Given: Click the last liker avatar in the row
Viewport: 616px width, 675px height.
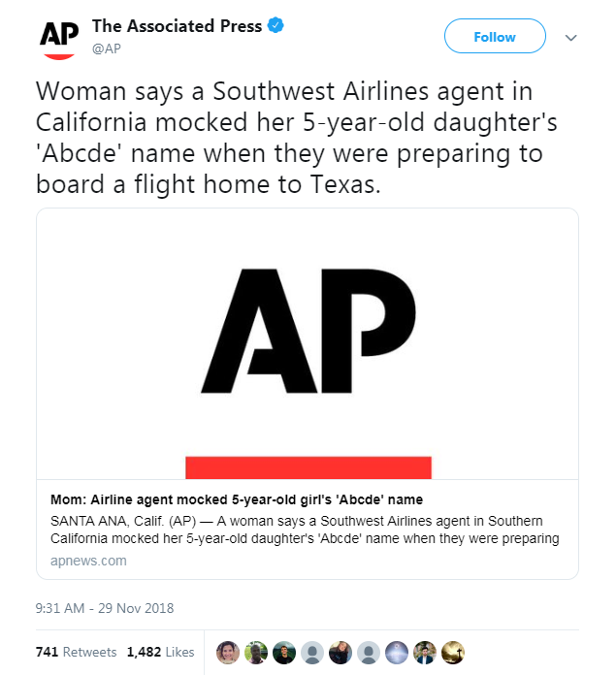Looking at the screenshot, I should click(453, 652).
